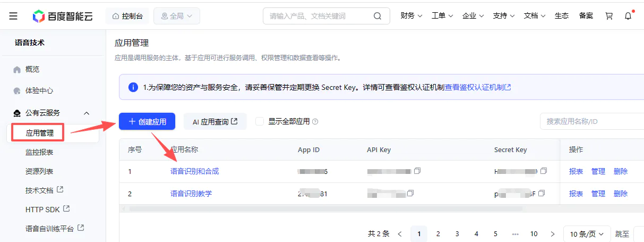Click 删除 for 语音识别教学
644x242 pixels.
click(x=621, y=194)
